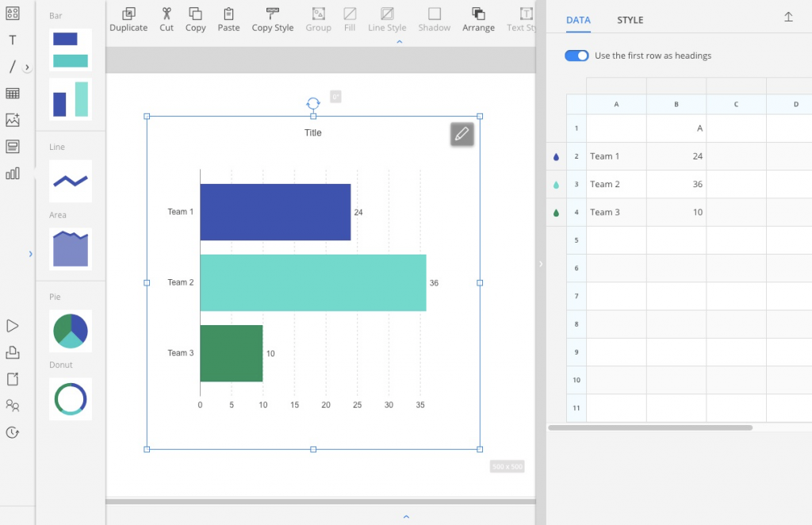Select the Donut chart thumbnail
Screen dimensions: 812x525
[70, 399]
